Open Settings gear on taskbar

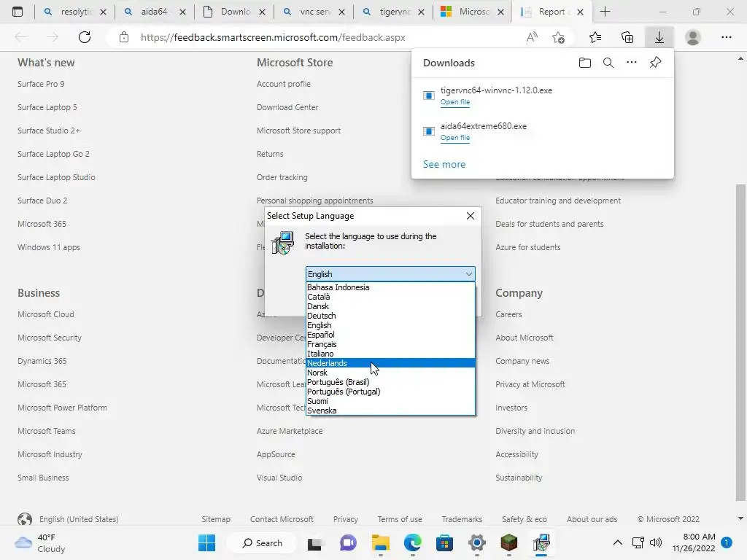click(477, 542)
